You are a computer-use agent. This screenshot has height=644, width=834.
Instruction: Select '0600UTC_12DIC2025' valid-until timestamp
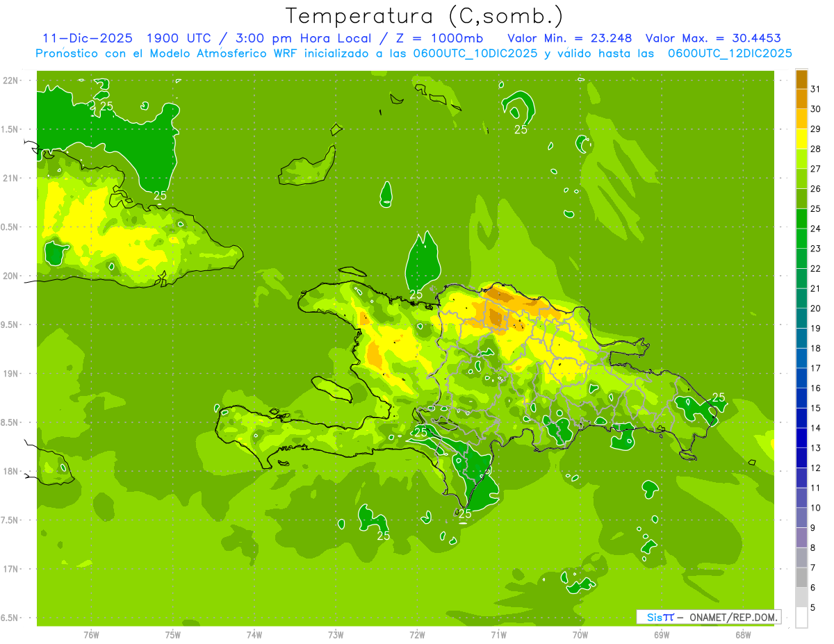tap(730, 53)
